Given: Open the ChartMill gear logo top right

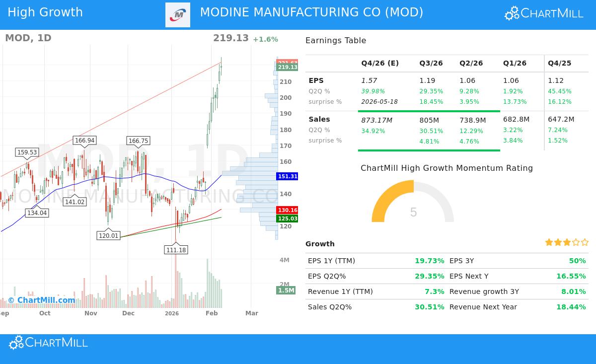Looking at the screenshot, I should (511, 13).
